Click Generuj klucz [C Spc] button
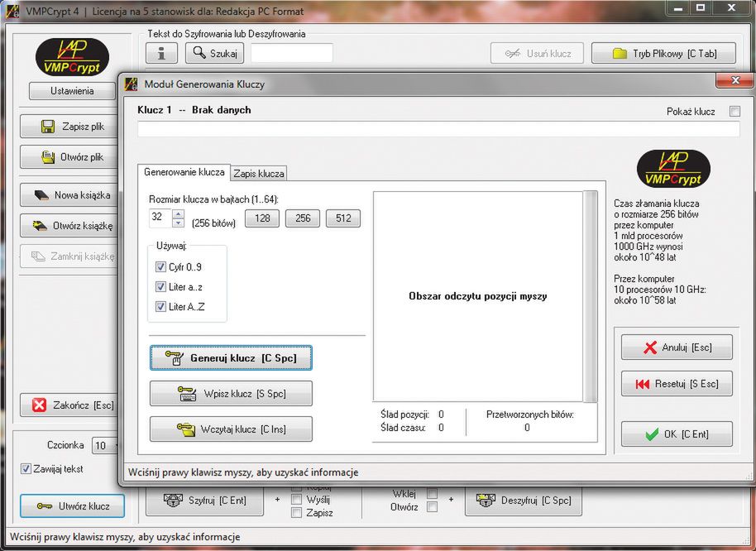The image size is (756, 551). click(231, 357)
